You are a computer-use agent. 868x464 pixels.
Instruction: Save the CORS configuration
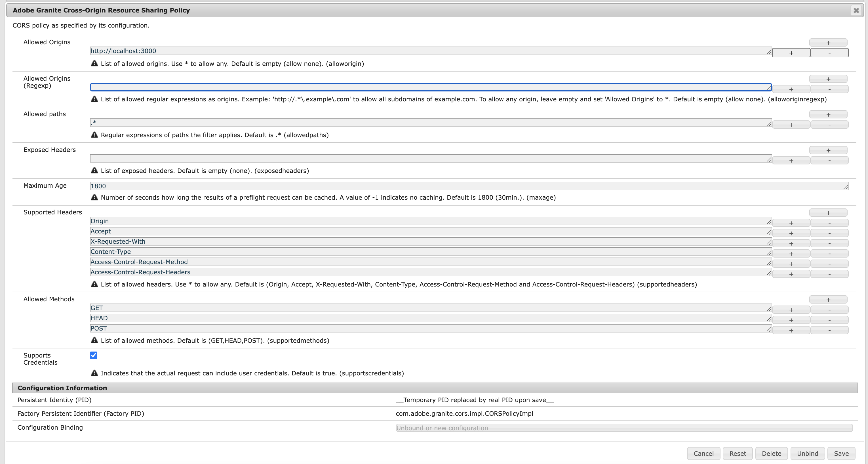[x=841, y=453]
